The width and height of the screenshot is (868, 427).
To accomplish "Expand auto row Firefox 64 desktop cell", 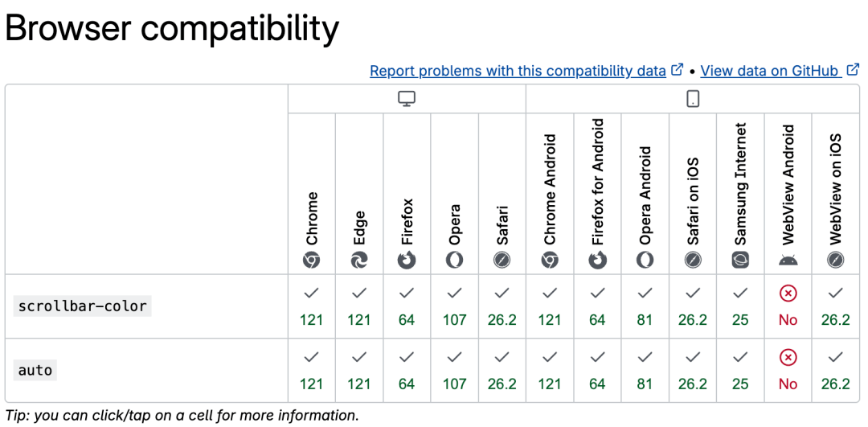I will (407, 371).
